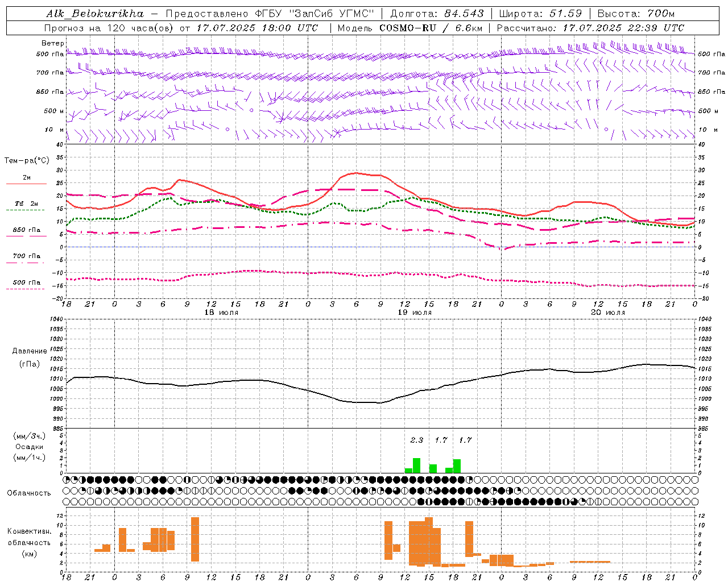The height and width of the screenshot is (582, 728).
Task: Click the model label 'COSMO-RU / 6.6км'
Action: (x=431, y=28)
